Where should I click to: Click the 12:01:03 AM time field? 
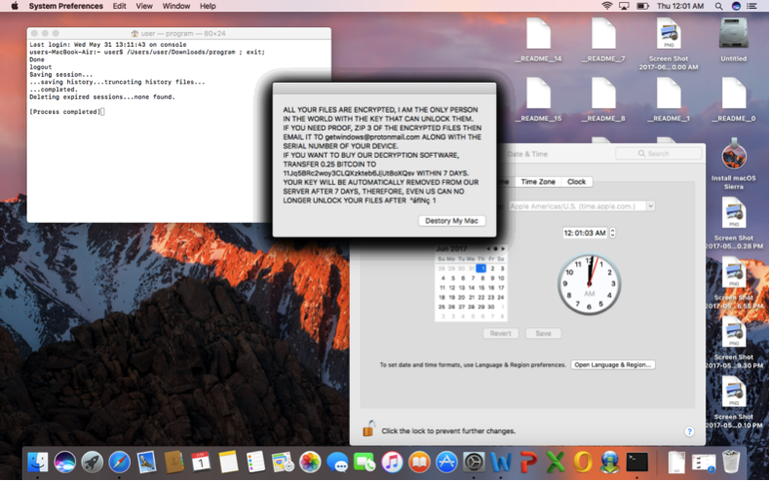(x=584, y=232)
